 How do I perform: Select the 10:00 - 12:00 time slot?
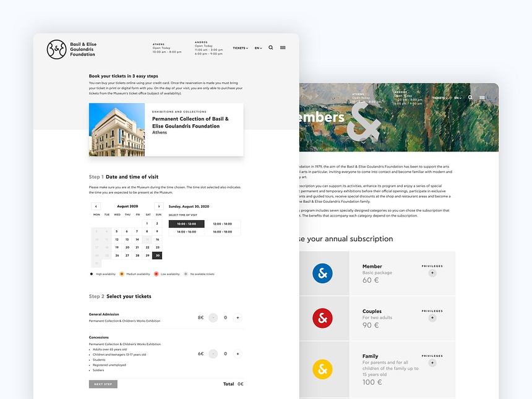click(186, 224)
